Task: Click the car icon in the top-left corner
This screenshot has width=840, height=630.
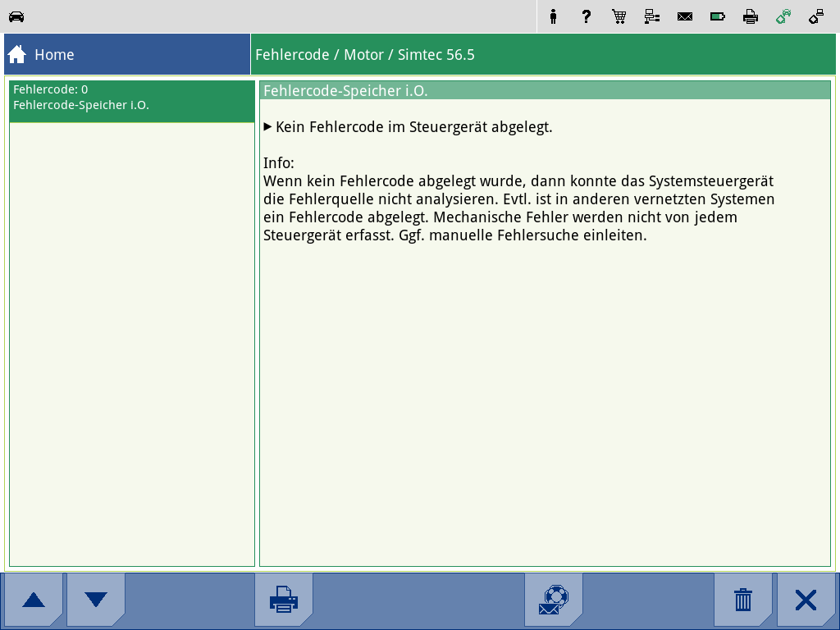Action: pyautogui.click(x=16, y=16)
